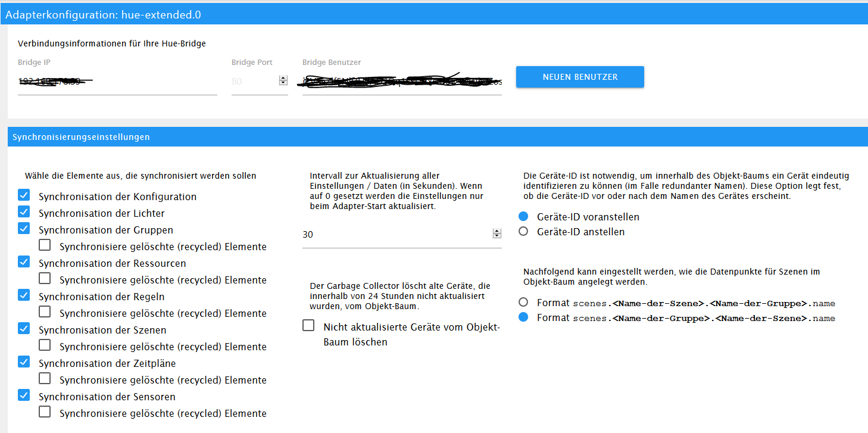868x433 pixels.
Task: Click into the Bridge IP field
Action: point(117,81)
